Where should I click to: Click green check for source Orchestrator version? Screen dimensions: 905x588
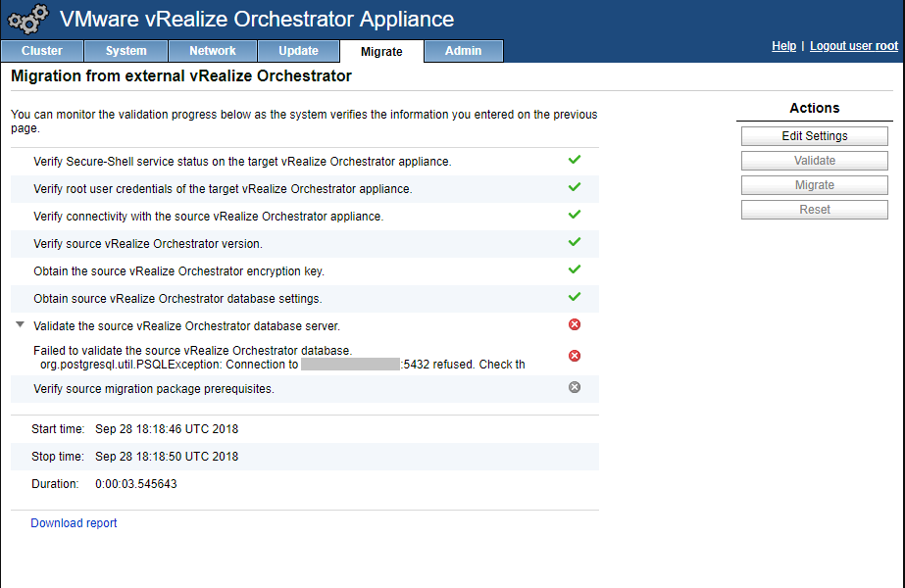click(575, 242)
